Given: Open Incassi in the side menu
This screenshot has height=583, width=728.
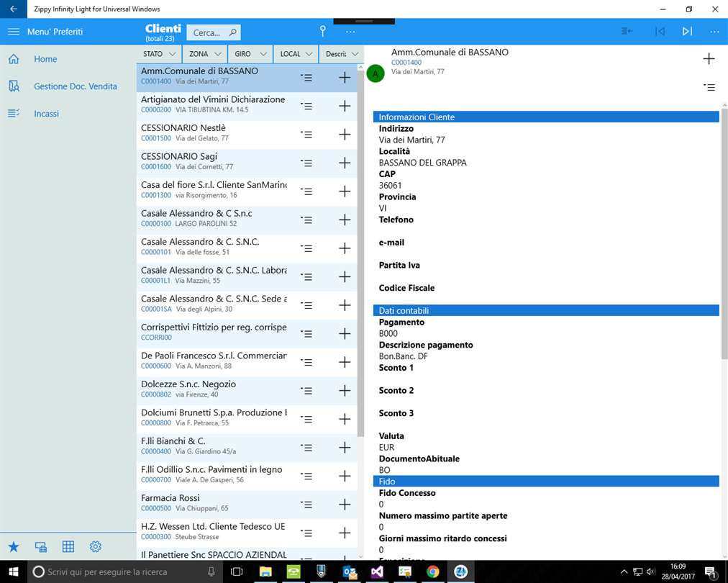Looking at the screenshot, I should [x=47, y=114].
